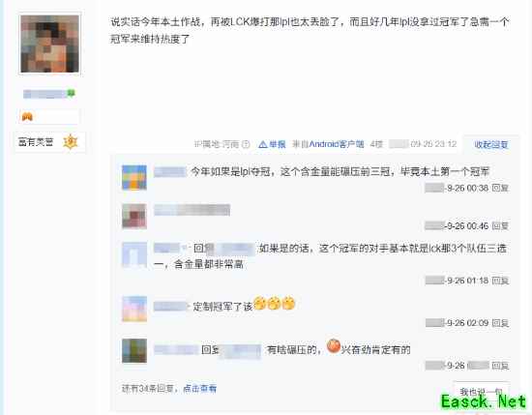532x415 pixels.
Task: Click the red tomato emoji in the last reply
Action: point(334,346)
